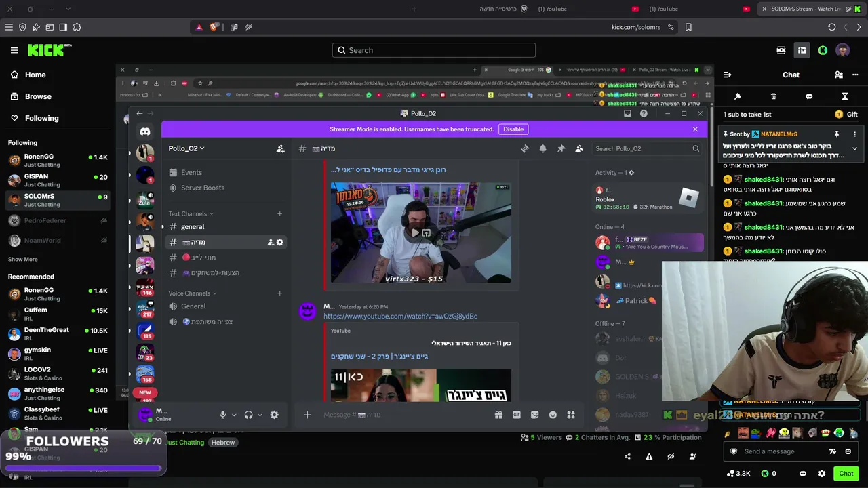Open Threads icon in Discord channel header
Viewport: 868px width, 488px height.
pos(524,148)
